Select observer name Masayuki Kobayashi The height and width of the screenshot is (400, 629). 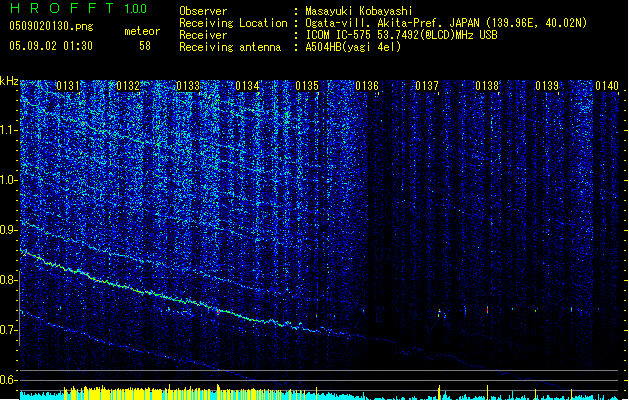tap(359, 11)
